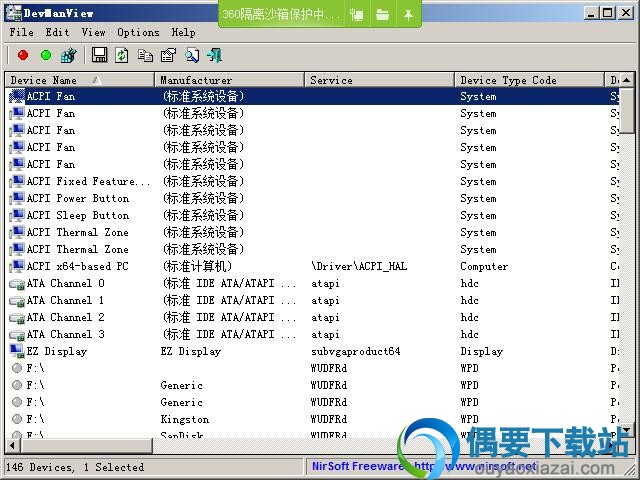
Task: Open the Options menu
Action: (x=138, y=32)
